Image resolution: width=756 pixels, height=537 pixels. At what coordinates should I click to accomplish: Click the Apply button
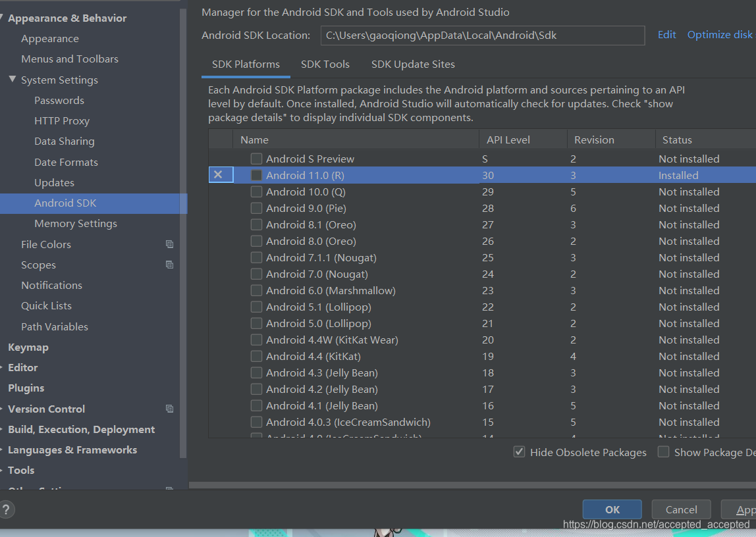[x=740, y=509]
